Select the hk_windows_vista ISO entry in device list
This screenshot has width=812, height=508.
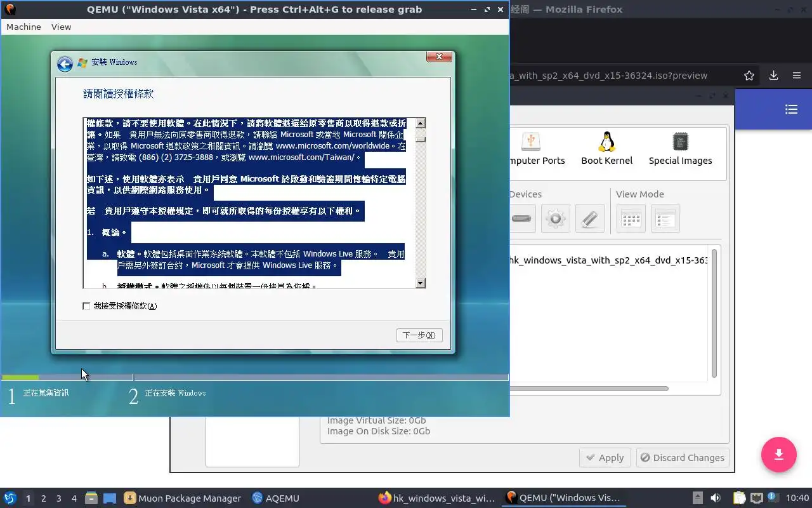(x=609, y=260)
